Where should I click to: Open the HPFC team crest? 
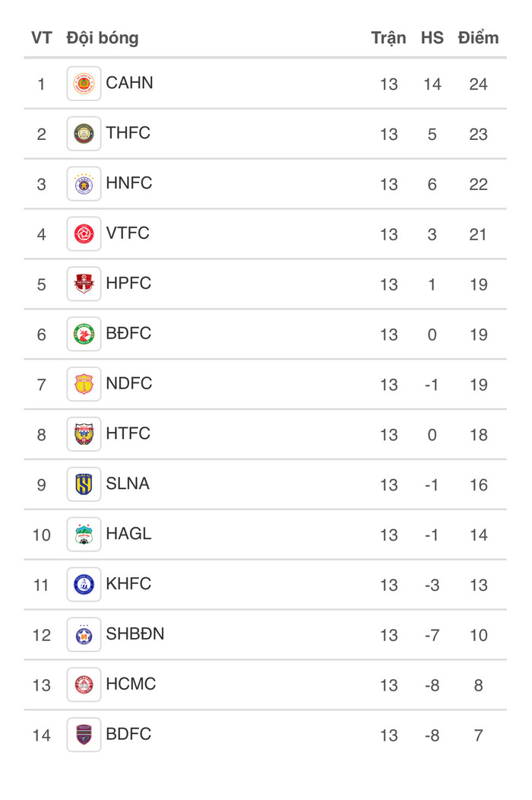(x=84, y=284)
